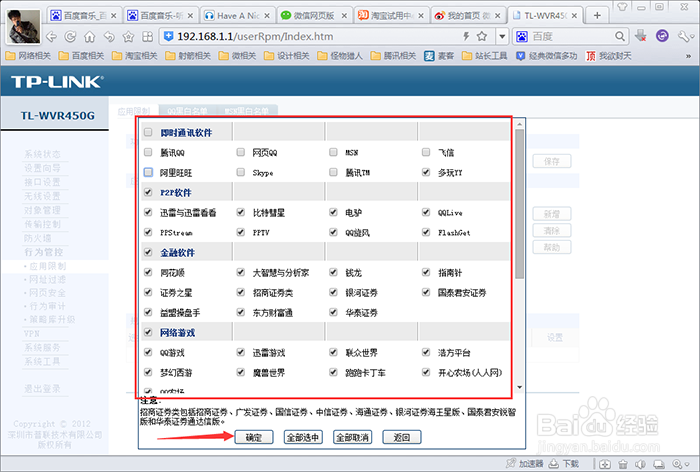
Task: Check the Skype checkbox
Action: [x=241, y=172]
